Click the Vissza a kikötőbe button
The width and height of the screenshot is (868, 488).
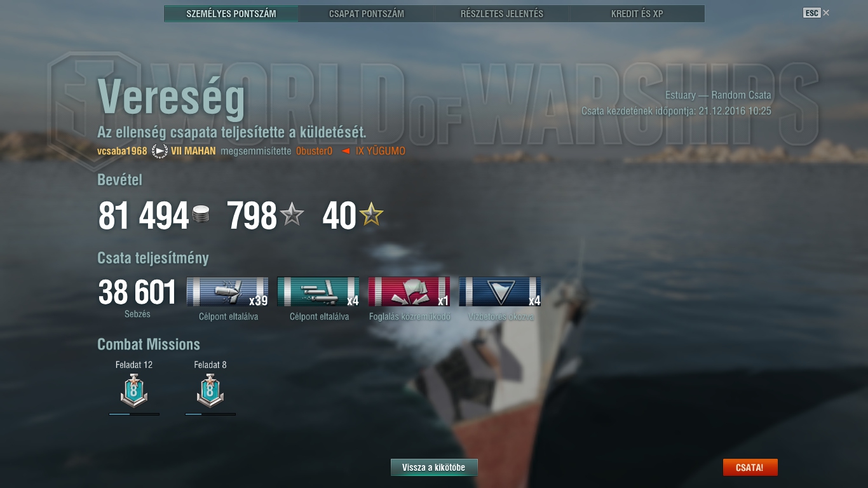pos(434,468)
